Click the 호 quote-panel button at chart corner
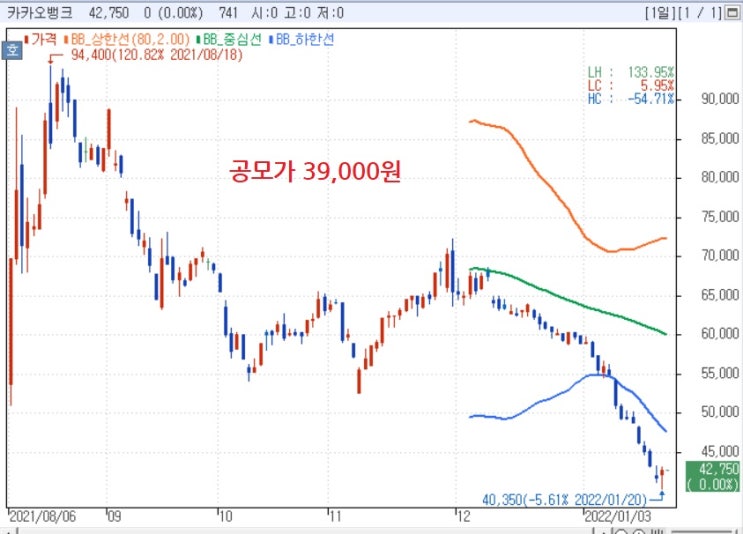743x534 pixels. (x=12, y=50)
